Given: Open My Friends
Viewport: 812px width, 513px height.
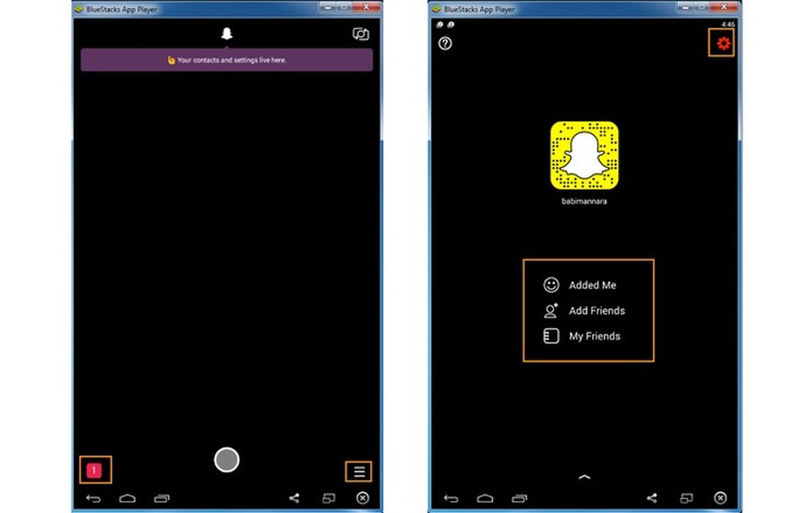Looking at the screenshot, I should click(x=595, y=336).
